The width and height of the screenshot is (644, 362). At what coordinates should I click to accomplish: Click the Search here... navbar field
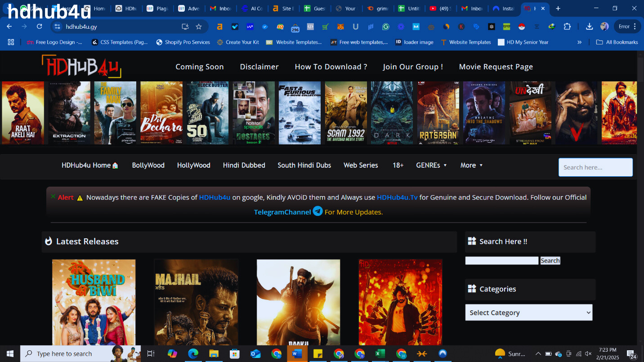pos(595,167)
